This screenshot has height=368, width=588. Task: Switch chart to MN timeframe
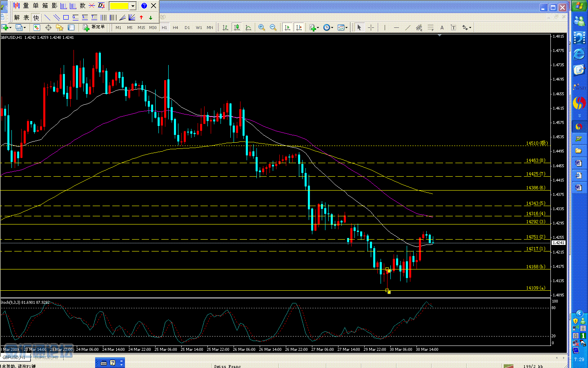(210, 28)
